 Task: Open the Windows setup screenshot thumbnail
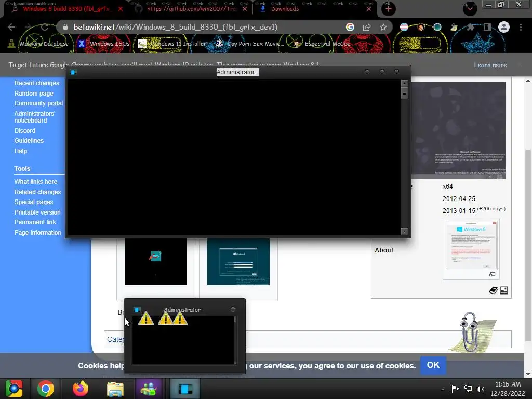click(x=238, y=262)
